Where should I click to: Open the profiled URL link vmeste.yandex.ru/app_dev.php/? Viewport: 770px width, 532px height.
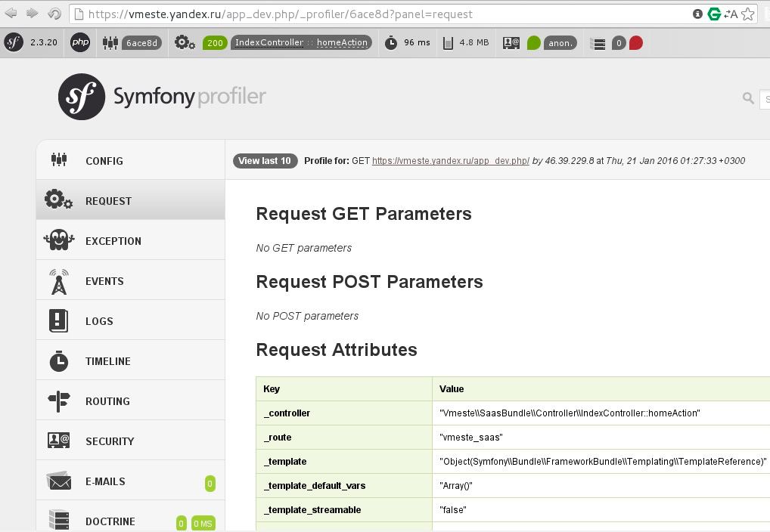(x=450, y=160)
